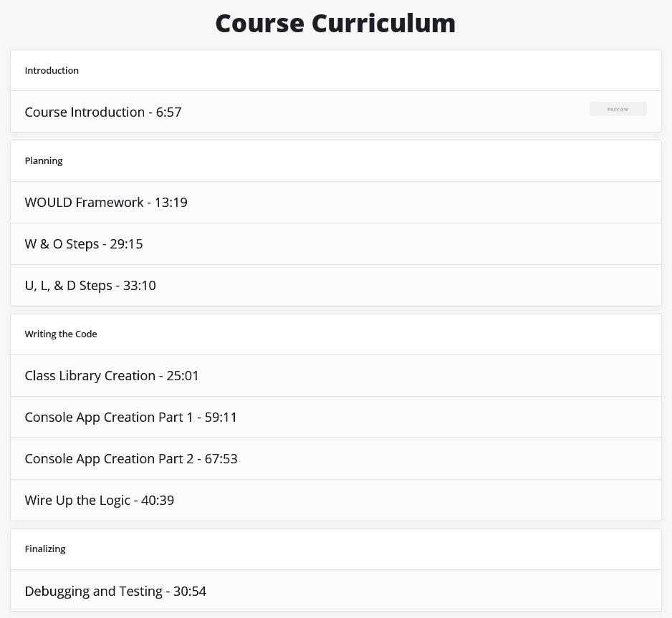The height and width of the screenshot is (618, 672).
Task: Open the Debugging and Testing - 30:54 lesson
Action: click(x=336, y=591)
